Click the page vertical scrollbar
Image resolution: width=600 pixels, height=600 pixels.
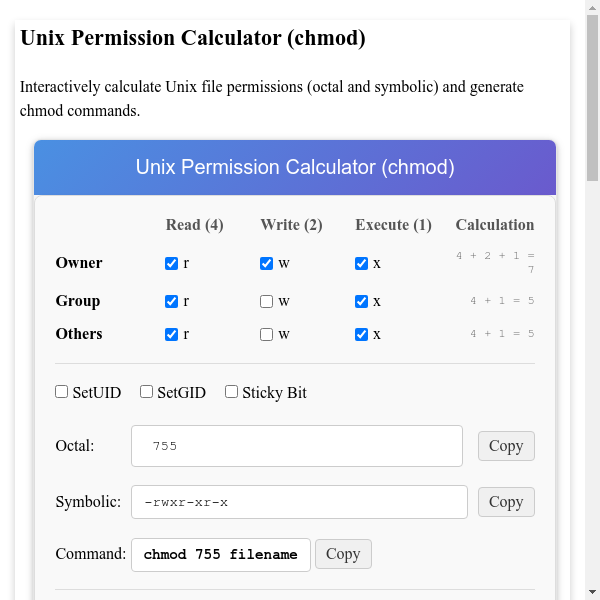tap(592, 300)
